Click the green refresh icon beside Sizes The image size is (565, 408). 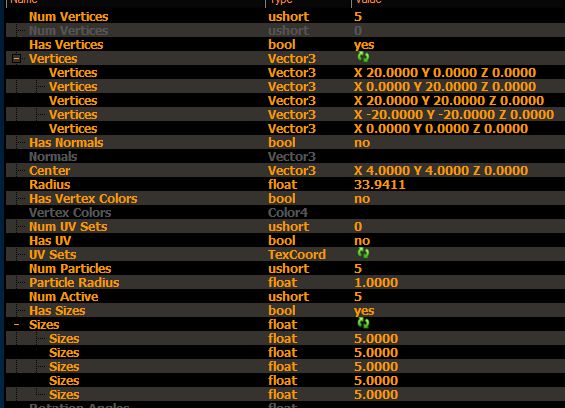pyautogui.click(x=363, y=323)
